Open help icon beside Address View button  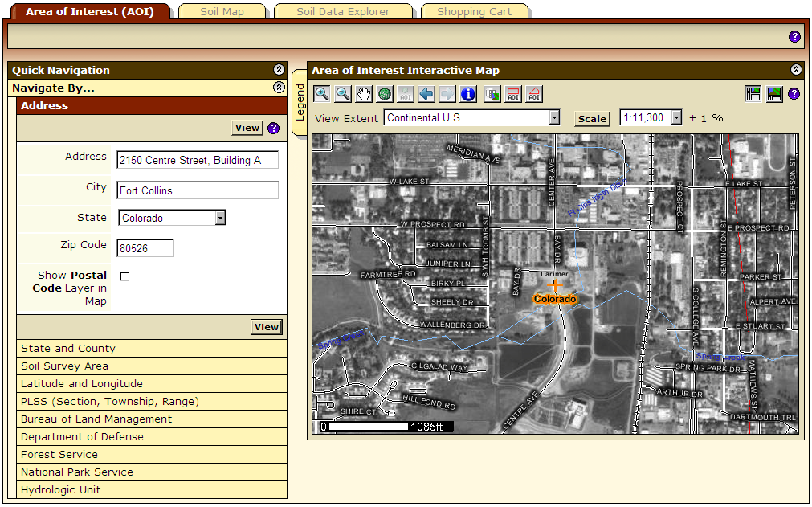tap(273, 128)
